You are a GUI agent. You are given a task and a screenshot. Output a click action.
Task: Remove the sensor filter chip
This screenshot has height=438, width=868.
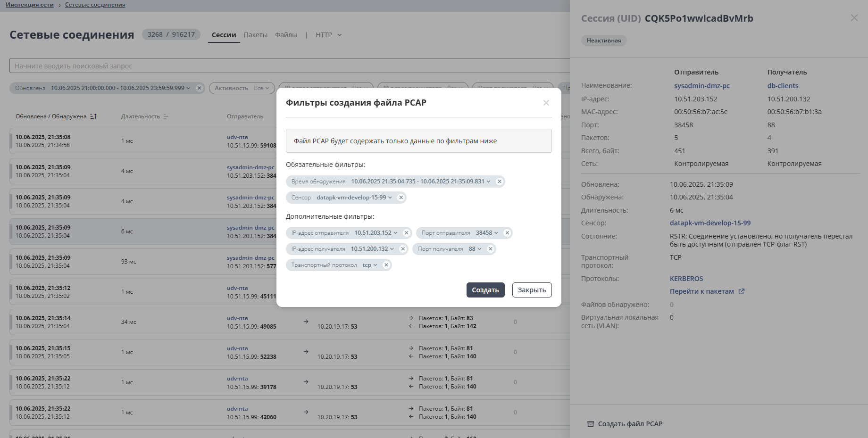point(401,198)
